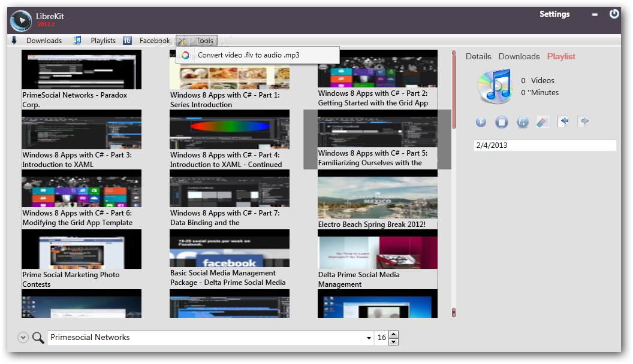
Task: Save the playlist with the floppy disk icon
Action: click(x=523, y=122)
